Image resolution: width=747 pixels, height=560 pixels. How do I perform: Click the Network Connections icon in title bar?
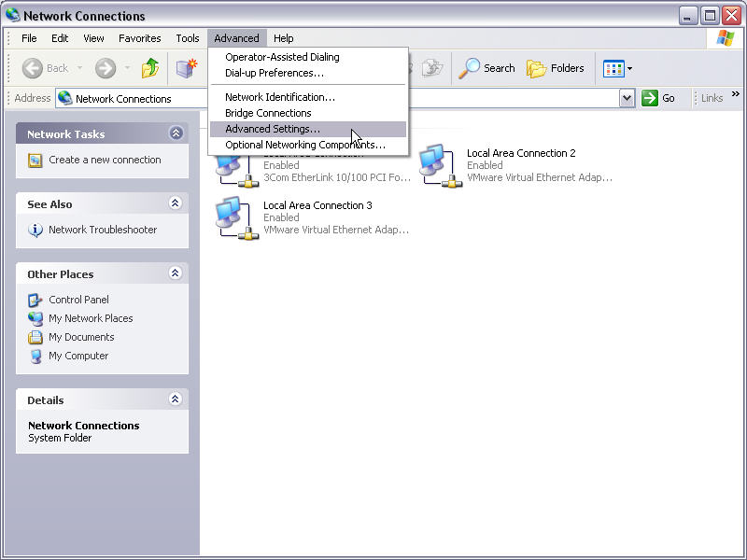[12, 15]
